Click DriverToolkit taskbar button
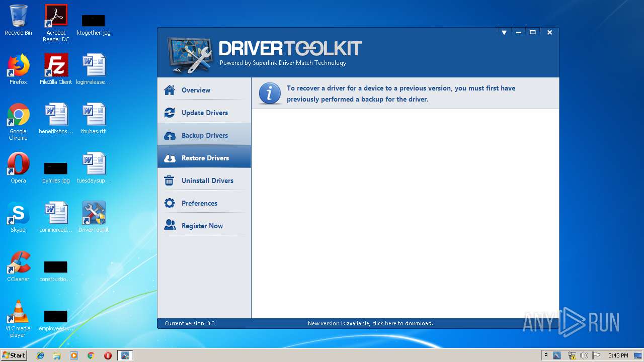 coord(125,355)
